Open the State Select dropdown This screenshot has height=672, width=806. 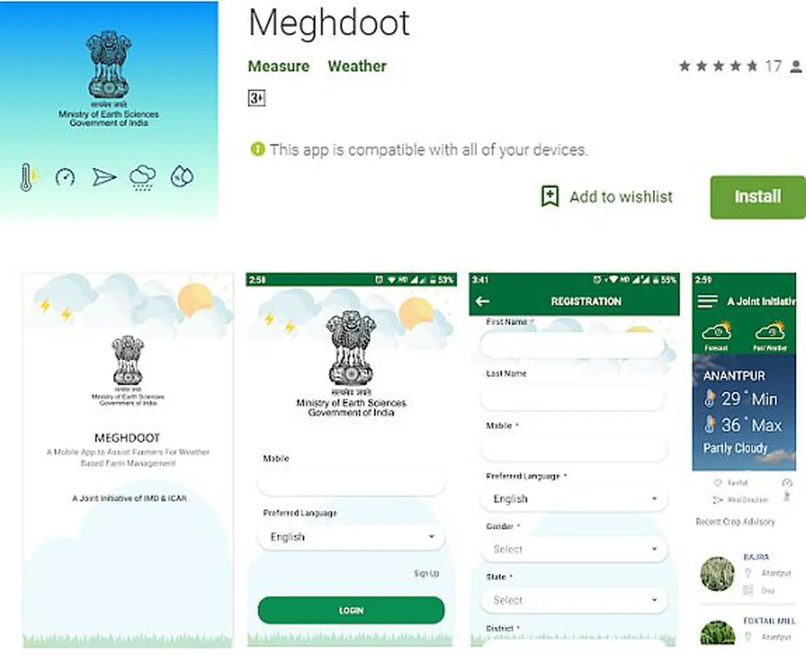574,600
